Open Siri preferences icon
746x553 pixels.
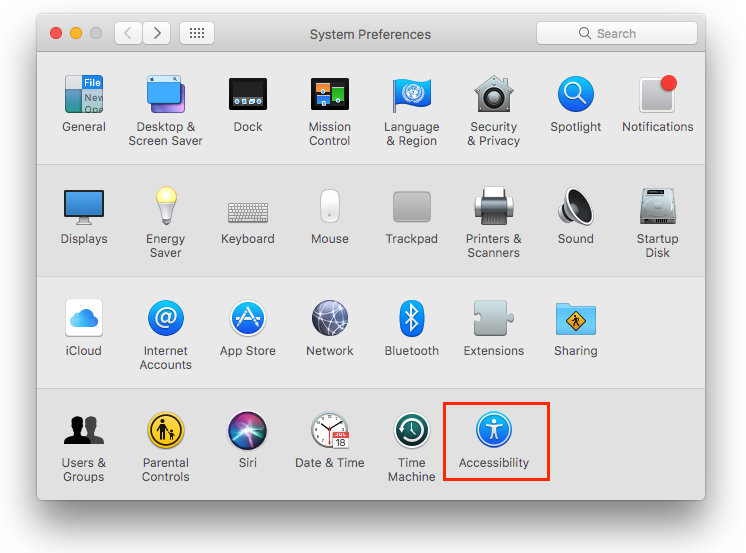tap(248, 430)
